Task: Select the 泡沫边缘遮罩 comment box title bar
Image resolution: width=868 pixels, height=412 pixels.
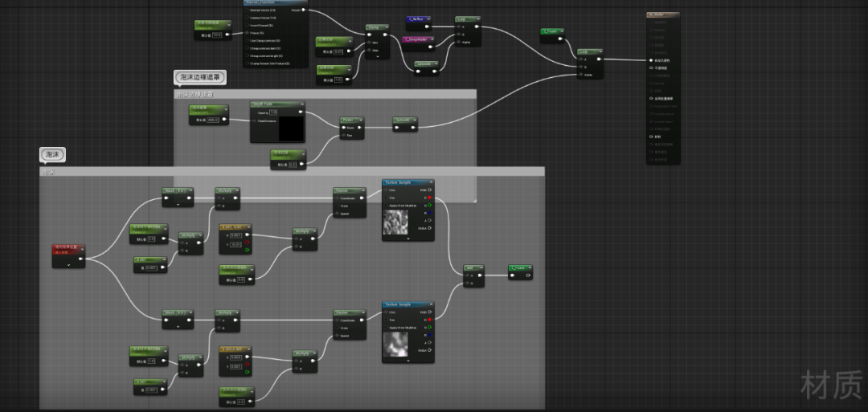Action: [325, 94]
